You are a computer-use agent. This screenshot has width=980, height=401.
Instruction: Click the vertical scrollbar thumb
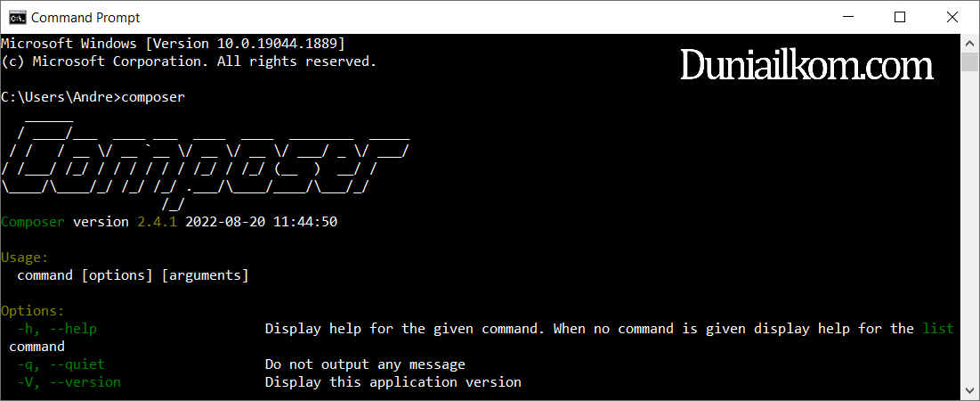point(969,62)
